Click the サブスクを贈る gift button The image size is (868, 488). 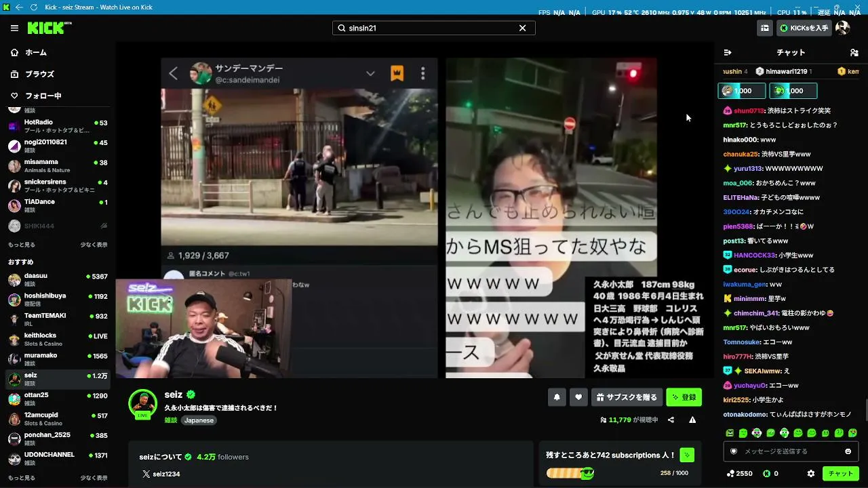coord(627,397)
